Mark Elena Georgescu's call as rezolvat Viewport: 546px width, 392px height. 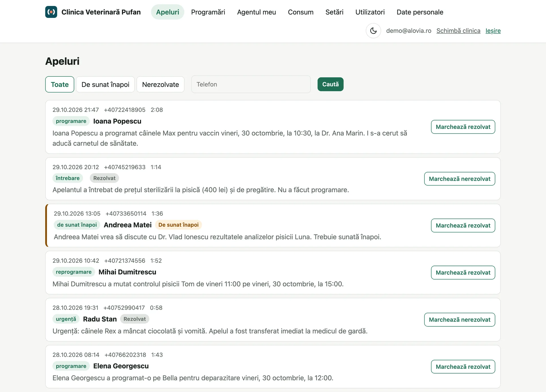click(463, 367)
